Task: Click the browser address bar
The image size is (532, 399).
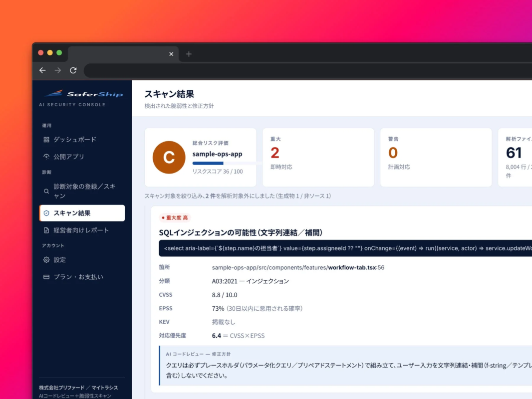Action: (307, 70)
